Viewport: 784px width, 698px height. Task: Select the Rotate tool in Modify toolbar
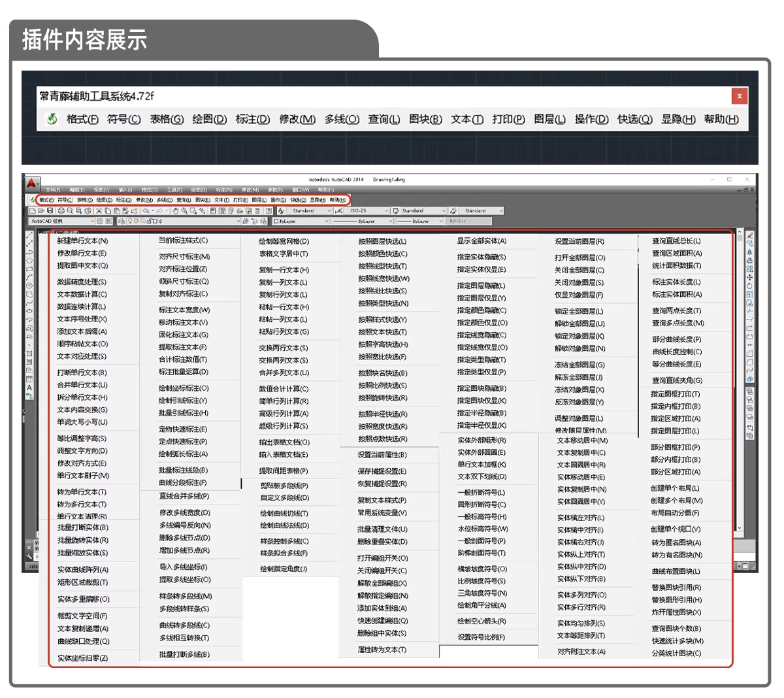pos(750,286)
